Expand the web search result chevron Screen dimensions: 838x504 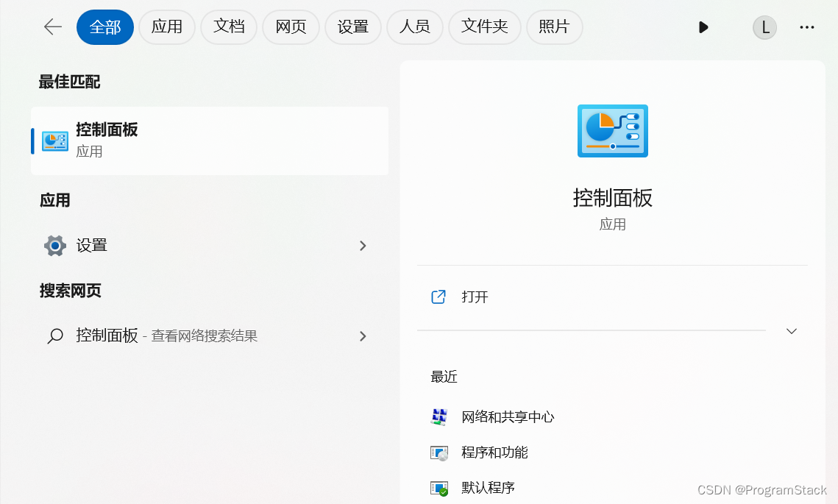tap(363, 336)
